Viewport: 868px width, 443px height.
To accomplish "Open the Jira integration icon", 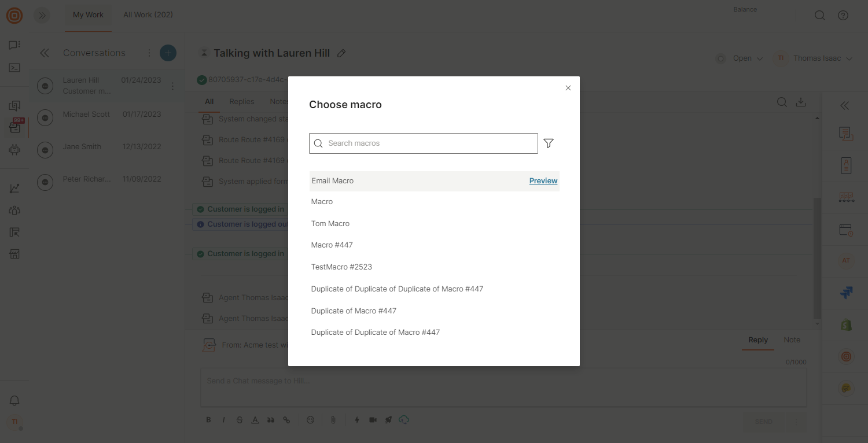I will [846, 293].
